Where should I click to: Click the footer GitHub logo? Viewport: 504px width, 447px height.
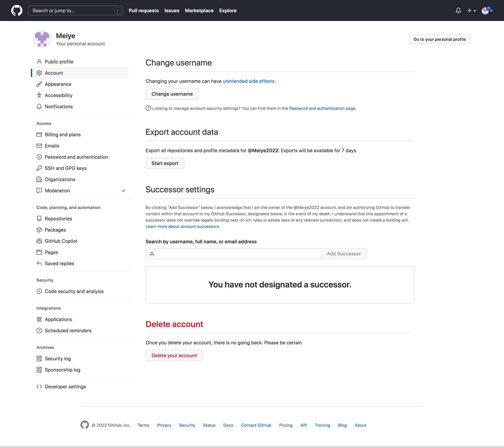click(85, 425)
